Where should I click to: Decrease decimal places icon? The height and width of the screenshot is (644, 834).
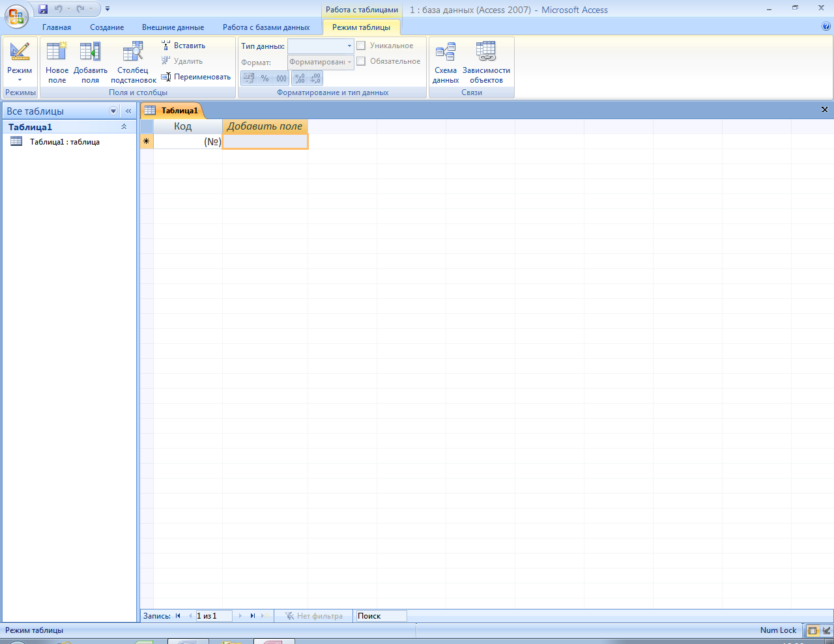tap(315, 78)
